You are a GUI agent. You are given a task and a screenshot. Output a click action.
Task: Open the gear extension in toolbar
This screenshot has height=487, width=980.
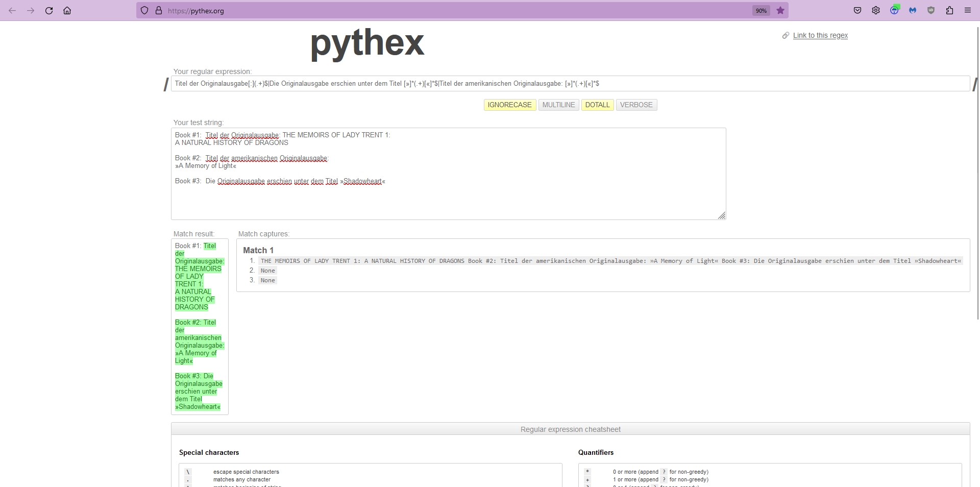coord(876,11)
